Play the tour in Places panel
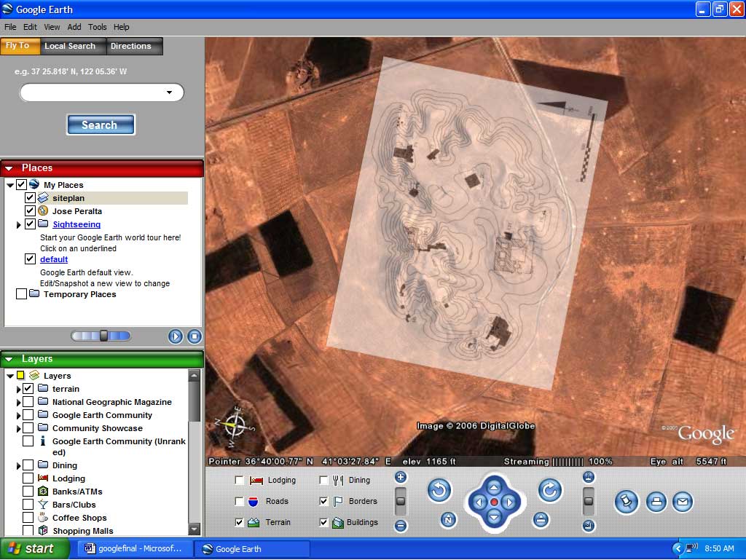This screenshot has width=746, height=560. click(175, 336)
